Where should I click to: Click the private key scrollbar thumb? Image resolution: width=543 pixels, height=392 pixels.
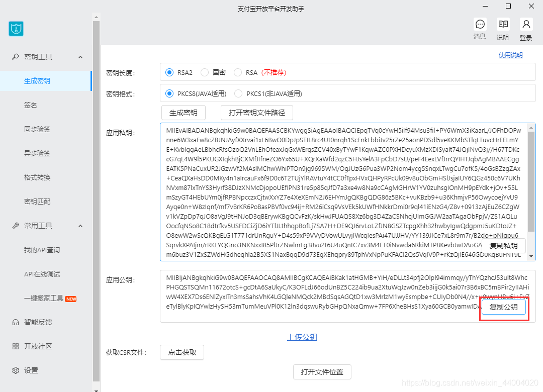[531, 181]
